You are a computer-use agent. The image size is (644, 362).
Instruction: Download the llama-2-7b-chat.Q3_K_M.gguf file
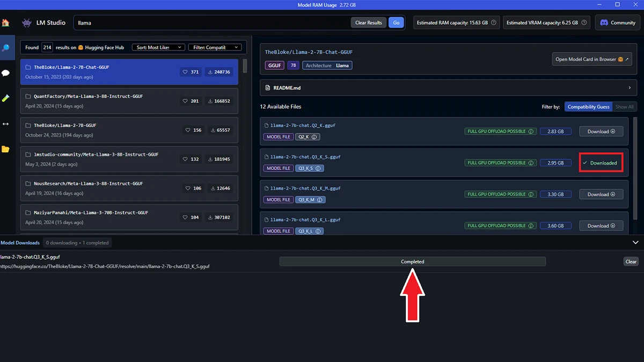pyautogui.click(x=601, y=194)
